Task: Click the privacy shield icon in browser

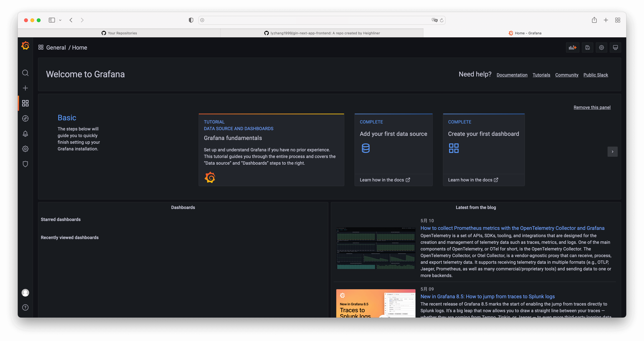Action: click(x=191, y=20)
